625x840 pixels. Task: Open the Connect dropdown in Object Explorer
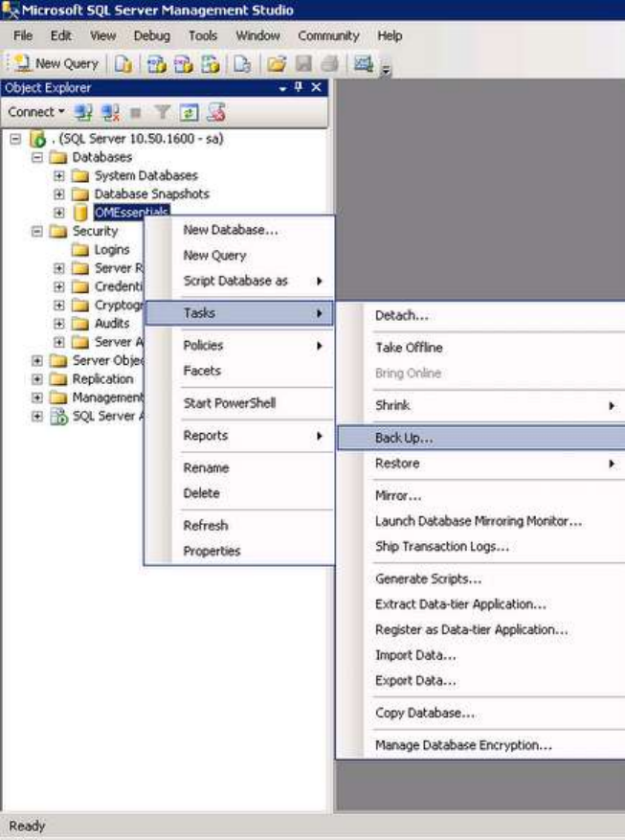(x=36, y=112)
